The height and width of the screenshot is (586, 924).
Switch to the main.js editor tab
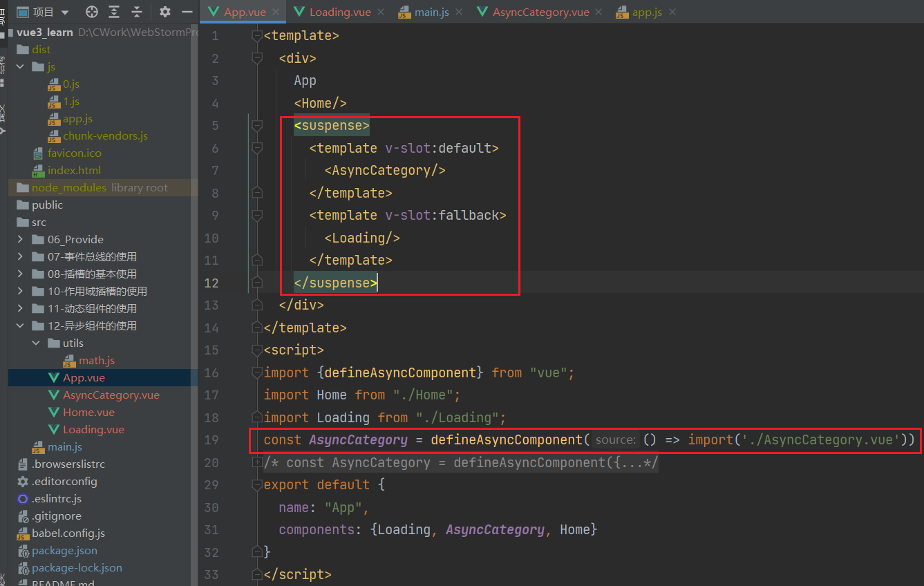coord(424,12)
